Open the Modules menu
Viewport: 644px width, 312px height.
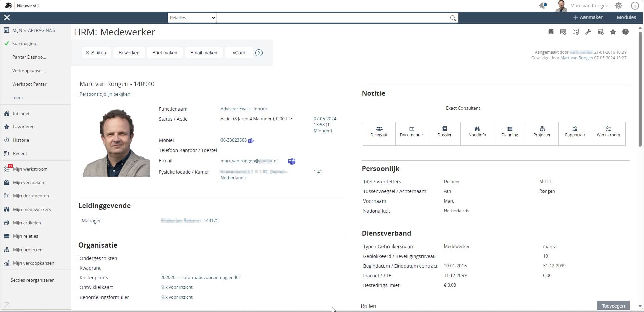(x=626, y=17)
